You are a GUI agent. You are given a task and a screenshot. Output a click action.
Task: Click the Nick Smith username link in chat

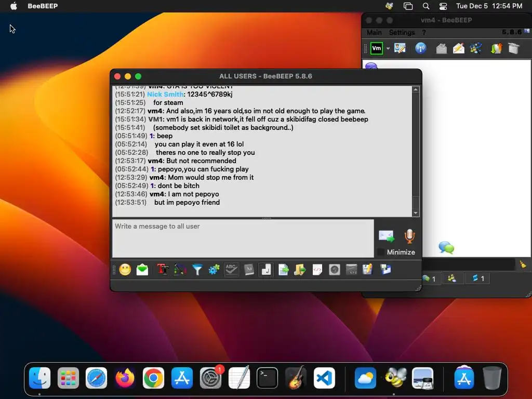(x=165, y=95)
